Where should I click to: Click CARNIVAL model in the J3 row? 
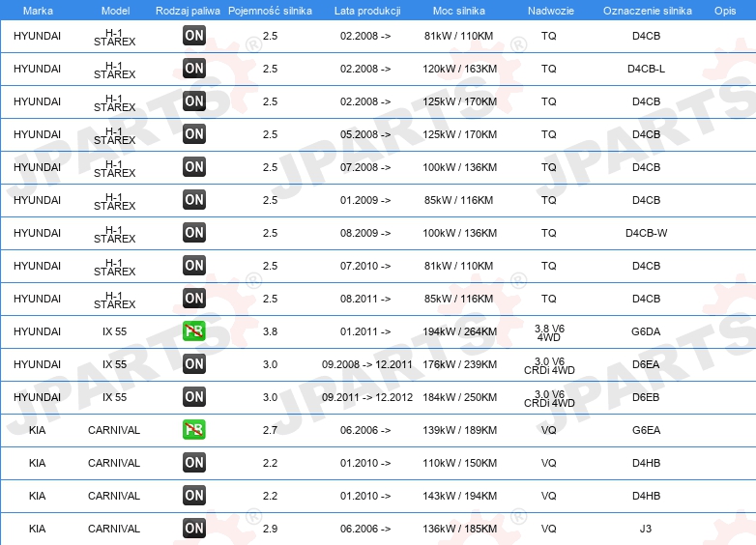click(x=114, y=529)
